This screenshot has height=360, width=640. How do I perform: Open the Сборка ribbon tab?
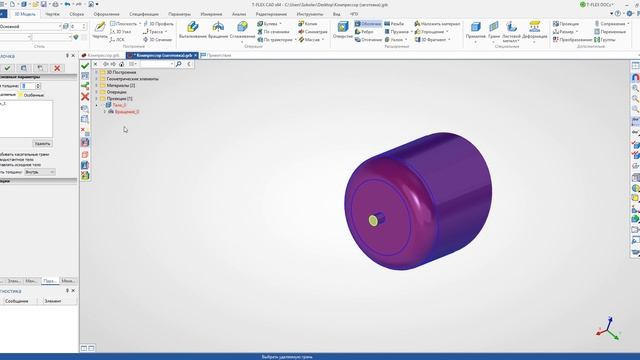(x=76, y=14)
